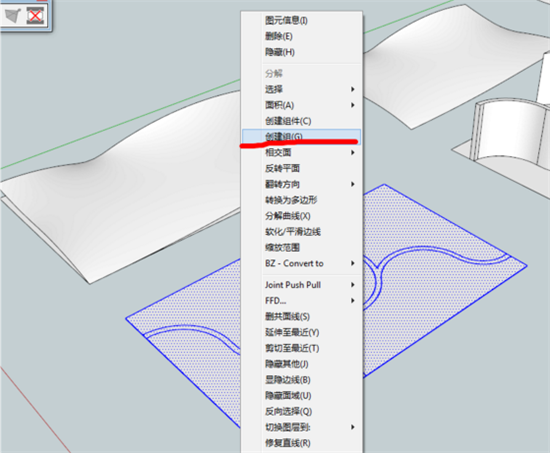Choose 创建组件(C) menu entry
Image resolution: width=550 pixels, height=453 pixels.
301,121
